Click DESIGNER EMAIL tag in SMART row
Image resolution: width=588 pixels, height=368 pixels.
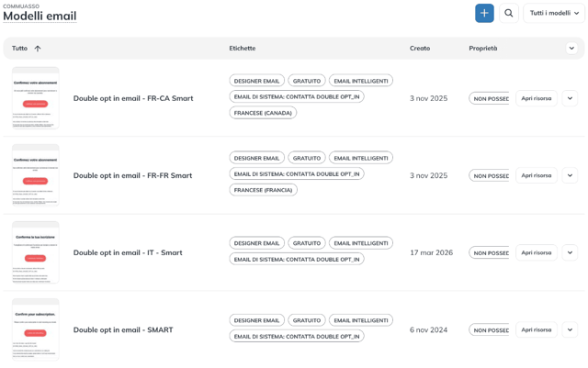click(257, 320)
